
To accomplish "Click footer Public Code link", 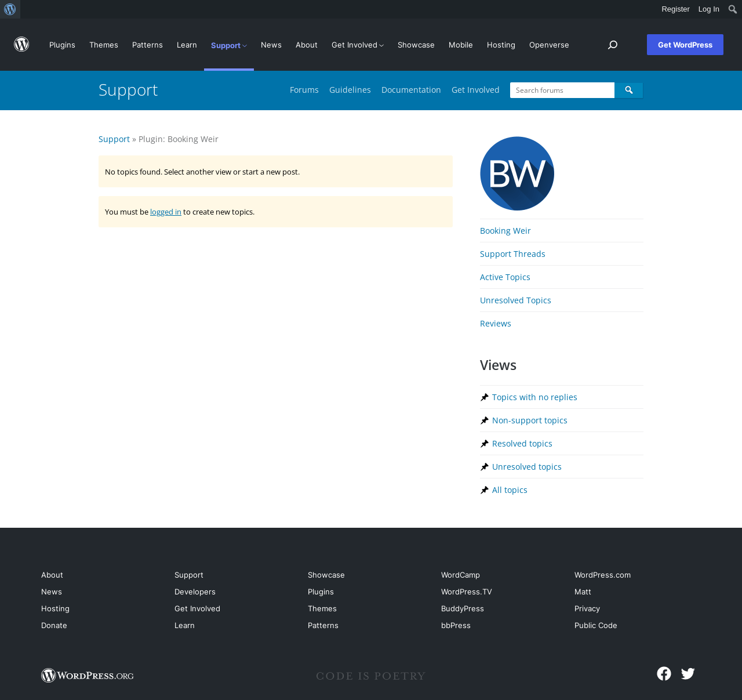I will 596,626.
